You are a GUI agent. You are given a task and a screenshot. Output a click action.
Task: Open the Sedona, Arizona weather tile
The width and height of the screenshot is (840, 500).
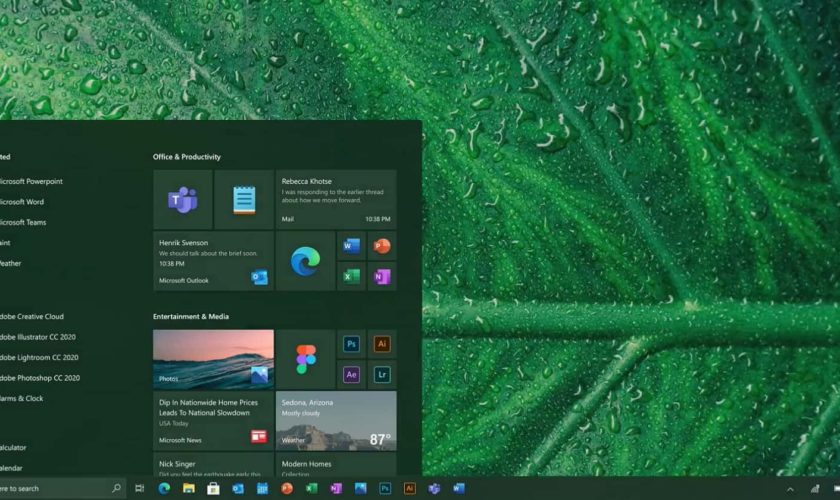point(336,421)
